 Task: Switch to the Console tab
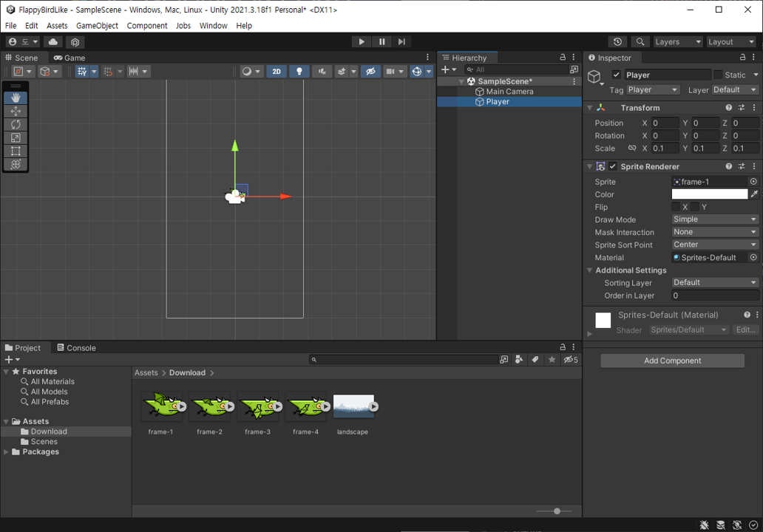76,348
